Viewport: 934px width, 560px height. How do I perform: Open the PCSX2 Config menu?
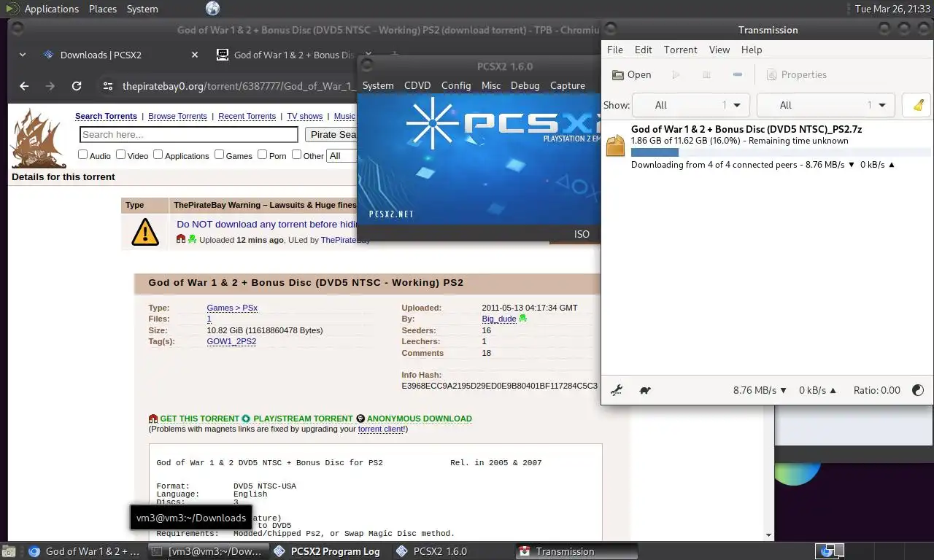coord(456,85)
